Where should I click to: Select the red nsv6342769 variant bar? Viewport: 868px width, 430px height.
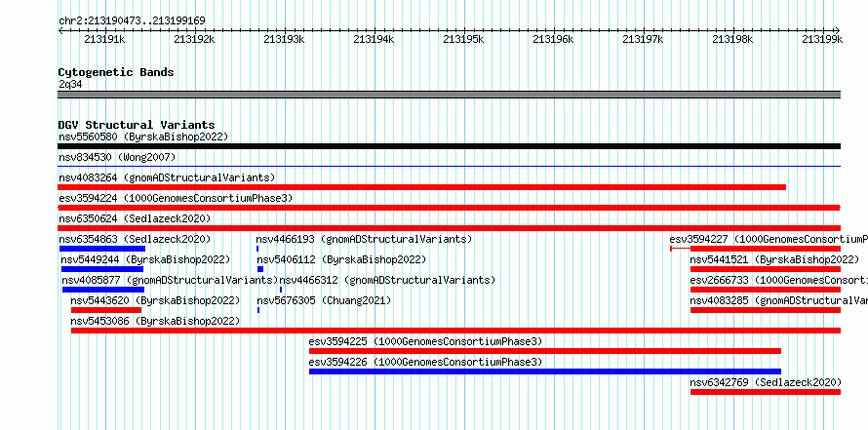[766, 392]
